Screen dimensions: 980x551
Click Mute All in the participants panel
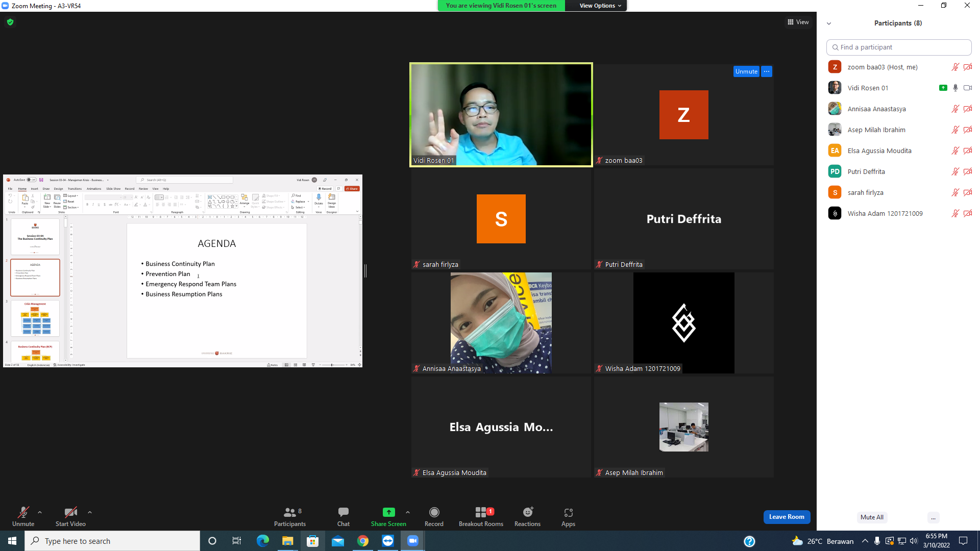pos(872,517)
